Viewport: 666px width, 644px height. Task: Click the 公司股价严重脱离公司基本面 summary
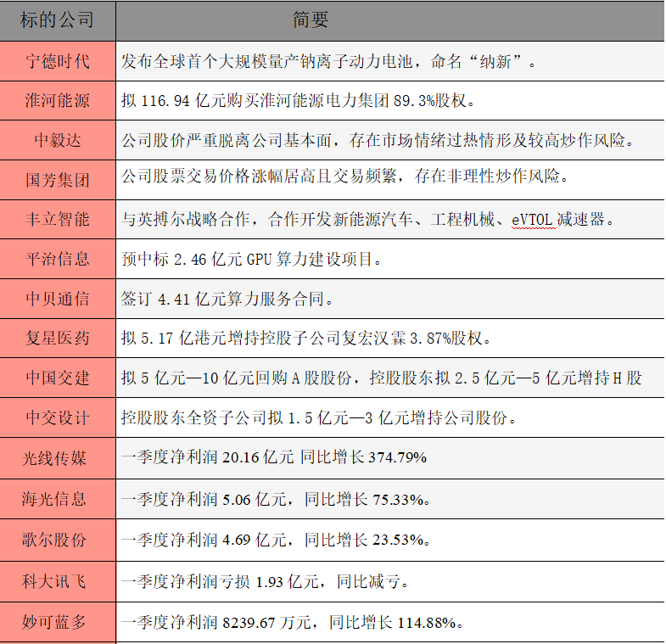pos(378,140)
